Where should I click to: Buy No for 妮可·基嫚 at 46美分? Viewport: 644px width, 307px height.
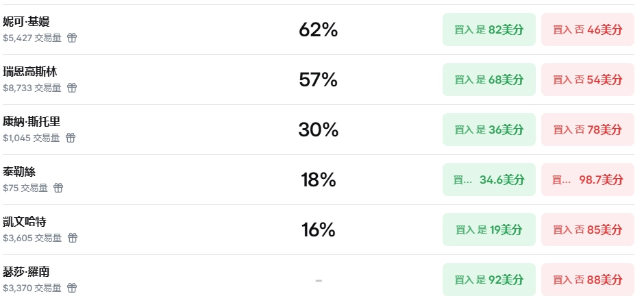588,30
